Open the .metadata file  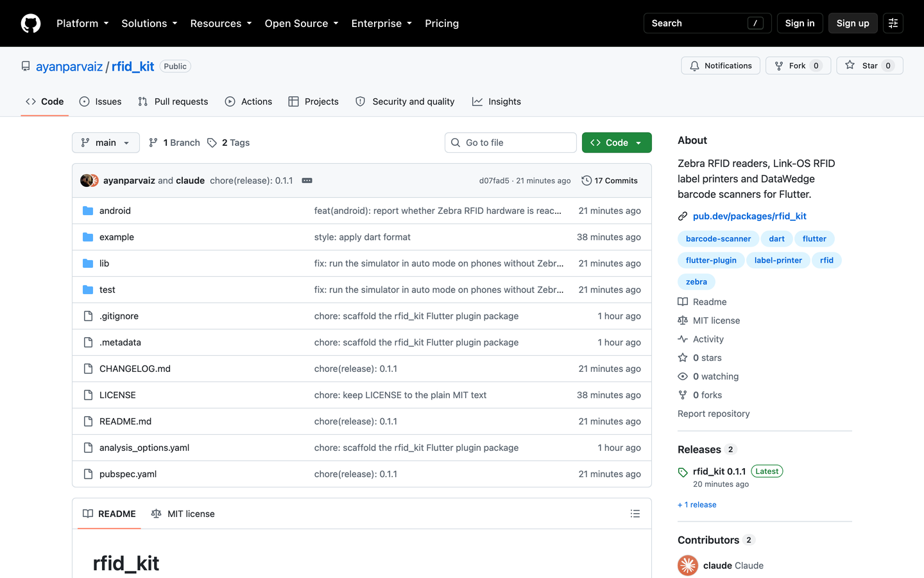click(120, 342)
